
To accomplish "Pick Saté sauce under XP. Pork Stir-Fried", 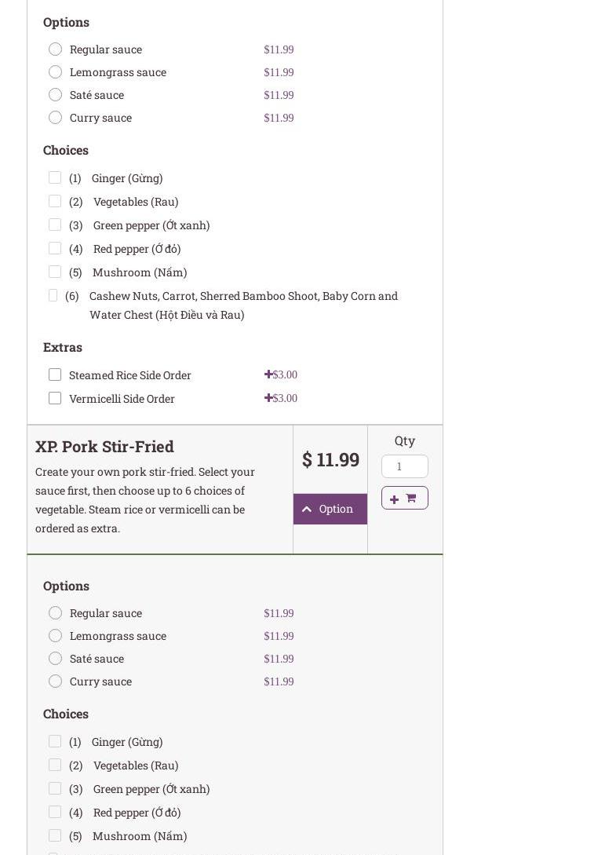I will click(x=55, y=659).
